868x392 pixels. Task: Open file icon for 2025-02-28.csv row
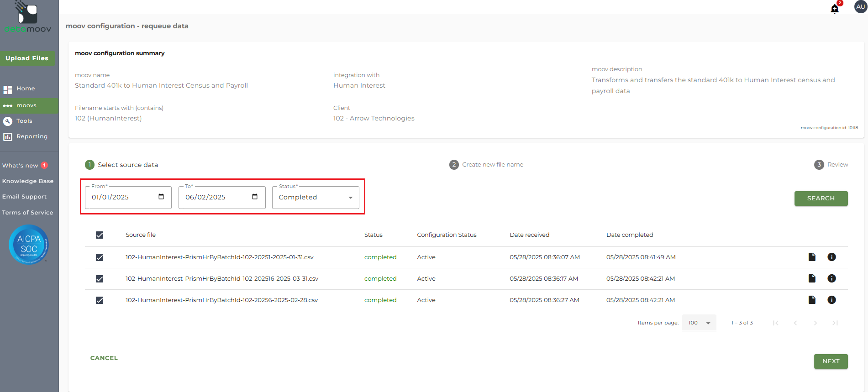pos(812,300)
